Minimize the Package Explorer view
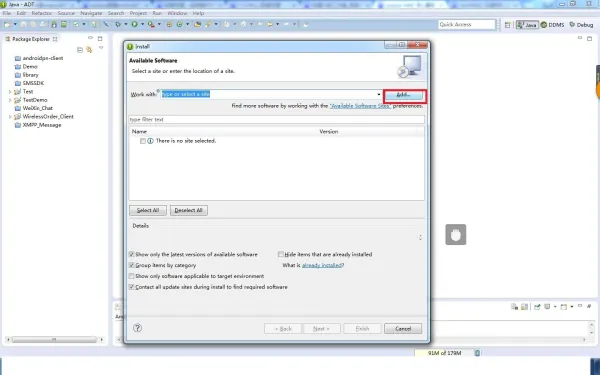 91,38
